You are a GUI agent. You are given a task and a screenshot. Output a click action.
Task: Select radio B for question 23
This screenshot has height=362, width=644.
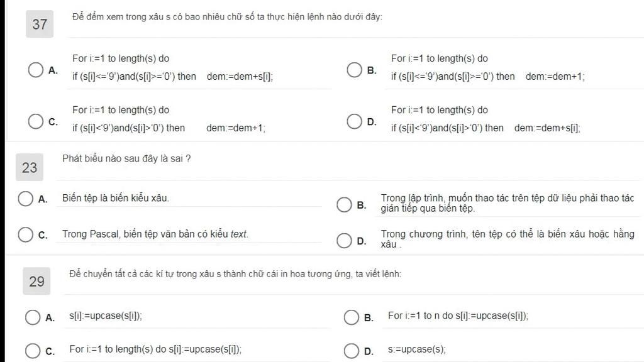coord(344,204)
